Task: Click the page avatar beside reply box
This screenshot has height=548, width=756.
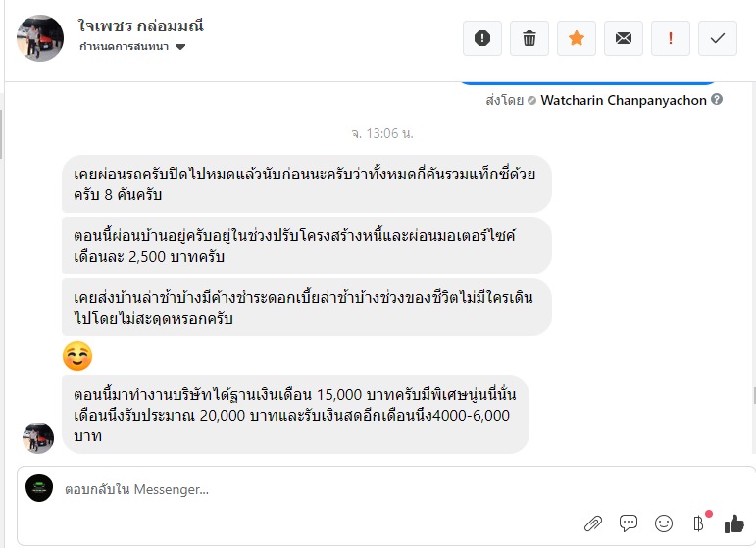Action: [39, 488]
